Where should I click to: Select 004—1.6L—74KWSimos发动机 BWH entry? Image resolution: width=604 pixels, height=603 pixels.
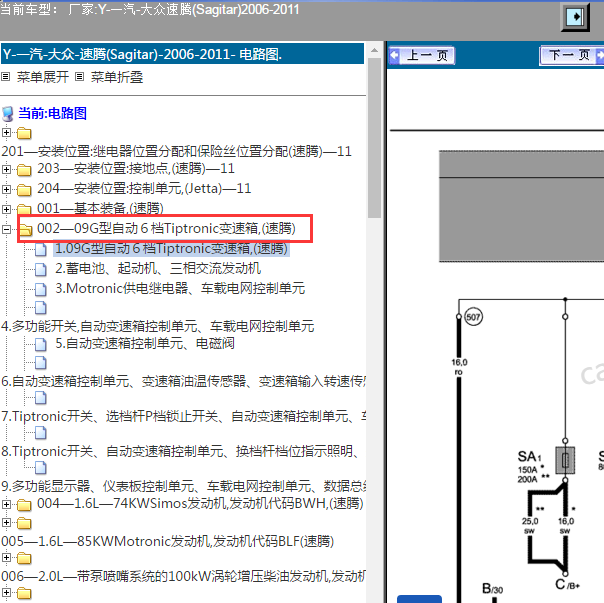click(200, 504)
